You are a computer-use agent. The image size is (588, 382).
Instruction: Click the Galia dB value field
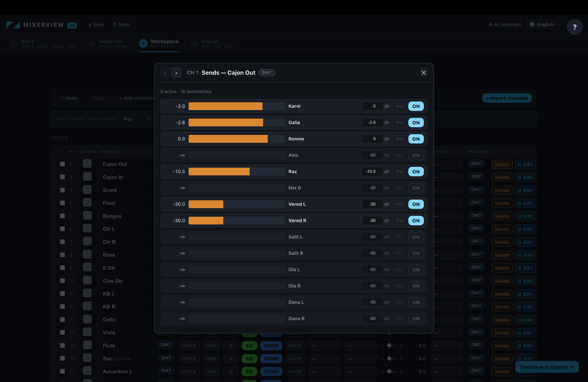coord(372,123)
